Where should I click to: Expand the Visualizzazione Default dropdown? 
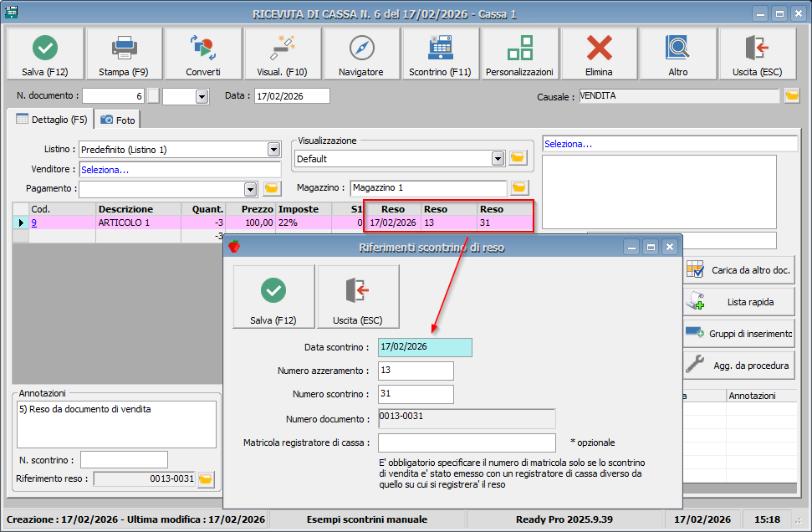(498, 158)
